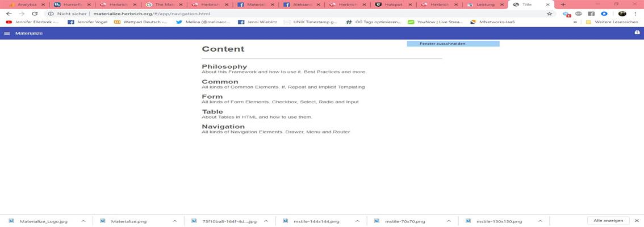Screen dimensions: 644x227
Task: Switch to the Analytics tab
Action: point(24,5)
